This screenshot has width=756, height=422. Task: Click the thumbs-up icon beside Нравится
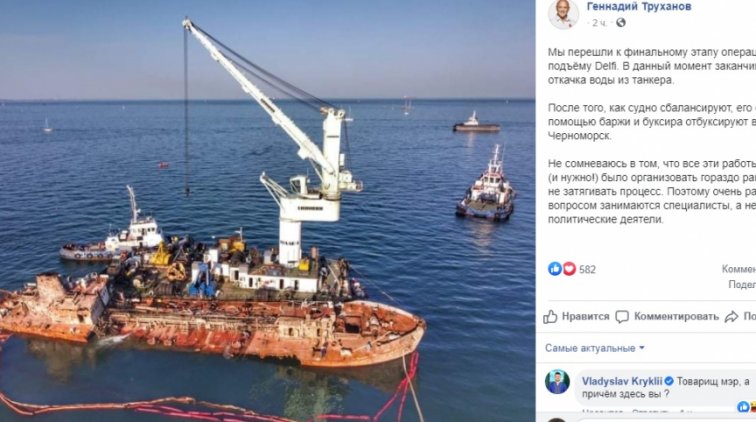pyautogui.click(x=550, y=316)
